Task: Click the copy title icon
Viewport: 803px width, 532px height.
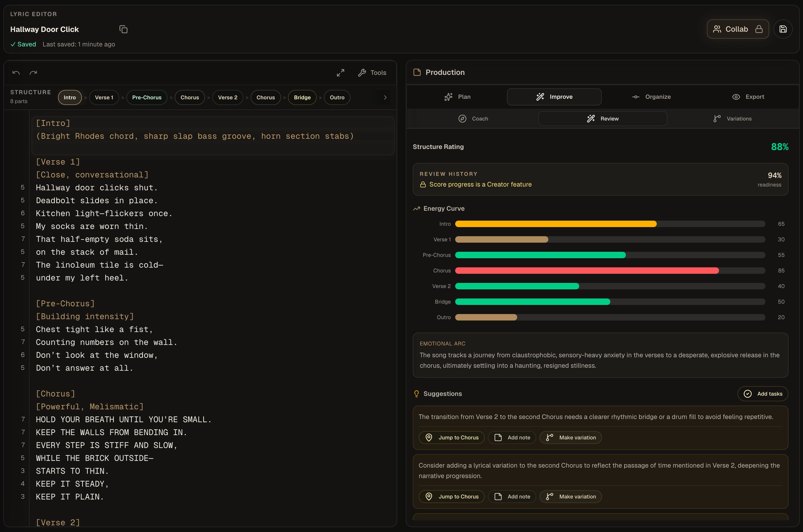Action: click(123, 30)
